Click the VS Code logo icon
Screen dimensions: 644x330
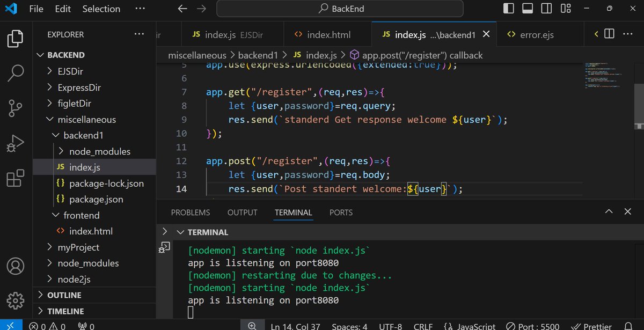point(11,9)
